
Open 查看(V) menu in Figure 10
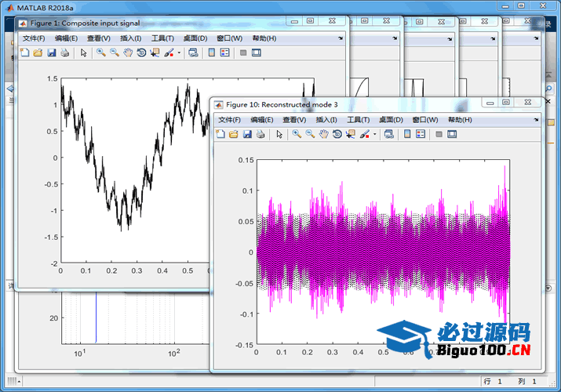pos(294,120)
